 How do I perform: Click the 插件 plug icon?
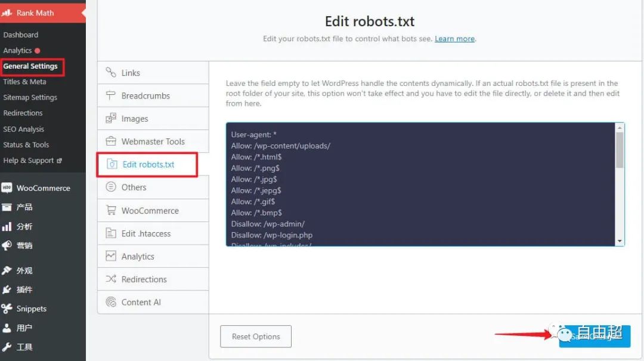7,289
